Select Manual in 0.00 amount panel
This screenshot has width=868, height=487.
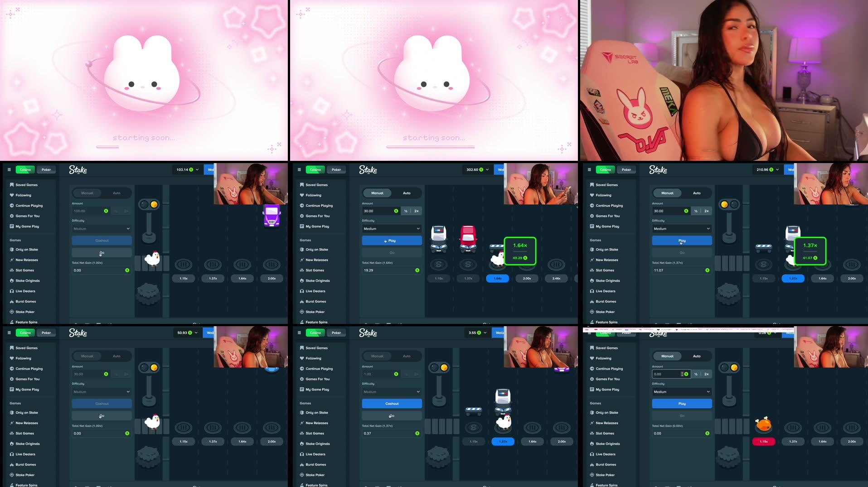(x=667, y=356)
